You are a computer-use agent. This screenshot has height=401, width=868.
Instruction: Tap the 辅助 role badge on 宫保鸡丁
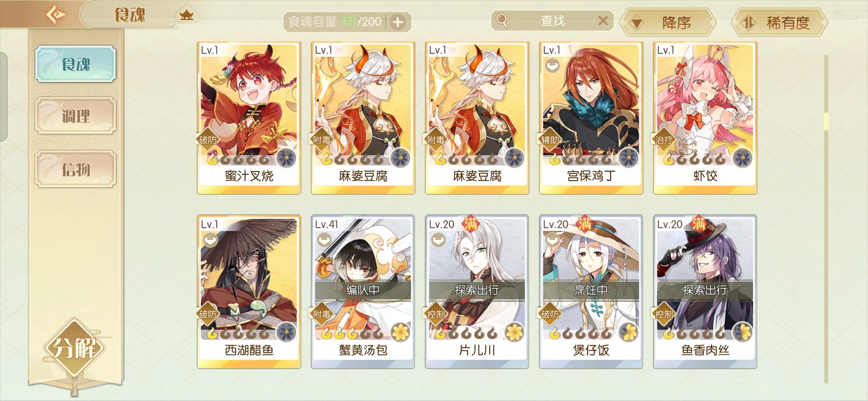coord(550,140)
